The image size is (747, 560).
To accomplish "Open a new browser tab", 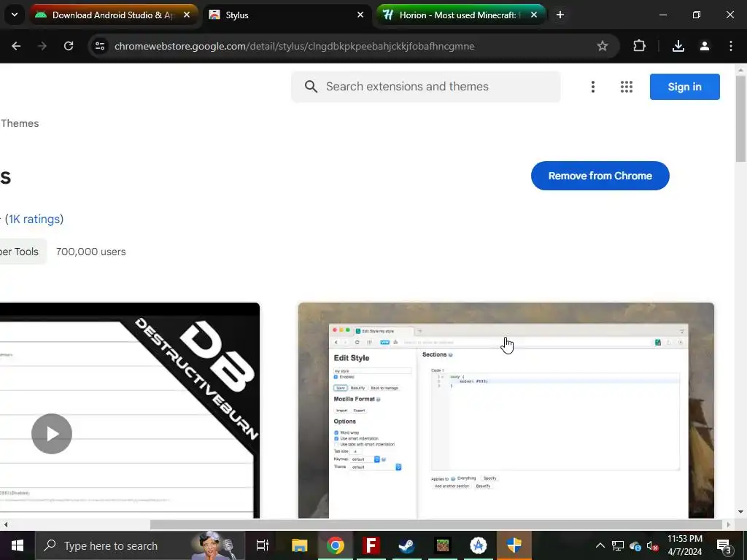I will 560,15.
